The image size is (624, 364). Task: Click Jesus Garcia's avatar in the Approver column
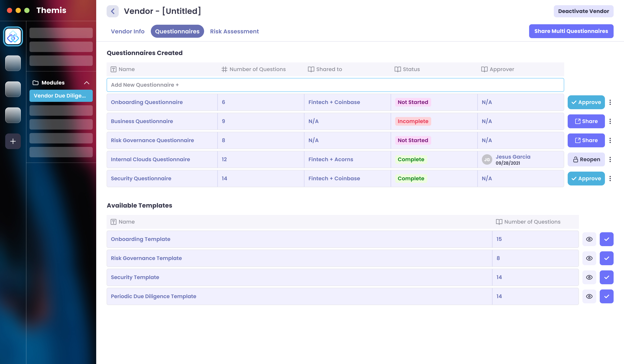tap(487, 160)
